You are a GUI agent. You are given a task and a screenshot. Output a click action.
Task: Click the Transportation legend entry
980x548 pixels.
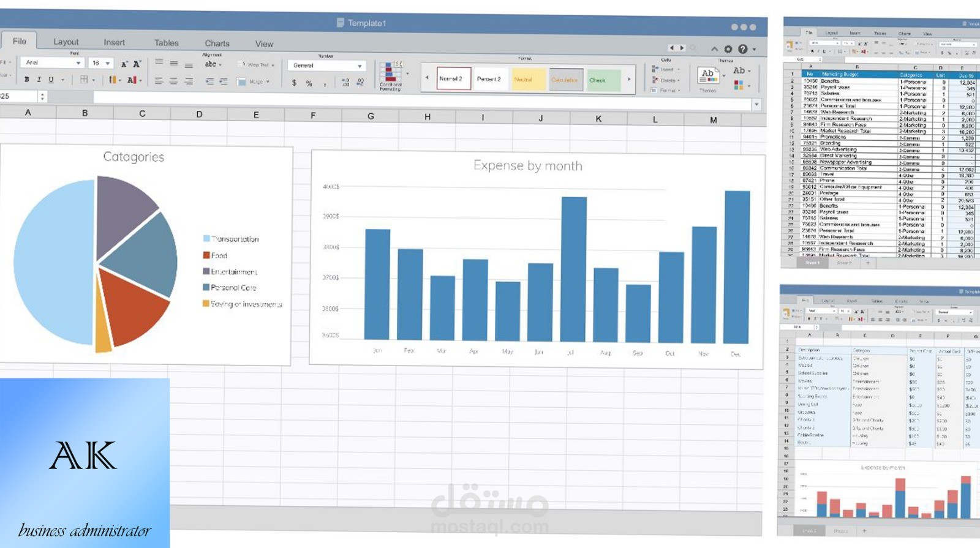pyautogui.click(x=231, y=239)
